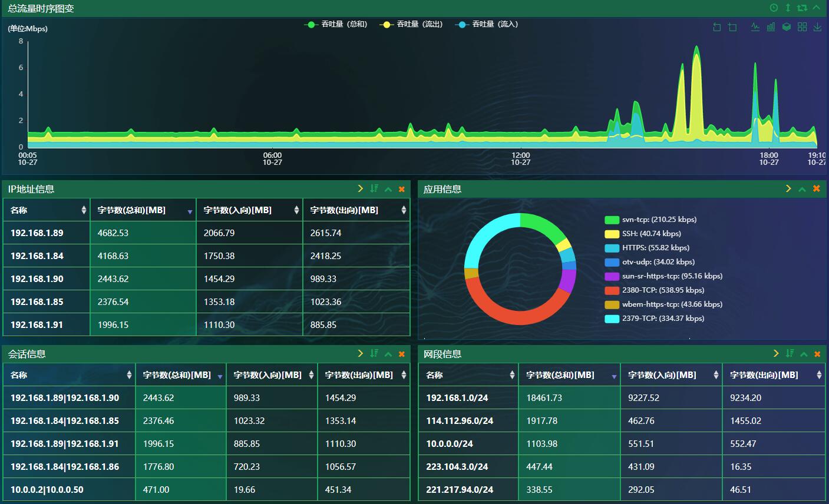Select session 192.168.1.89|192.168.1.90
This screenshot has width=829, height=504.
click(206, 398)
